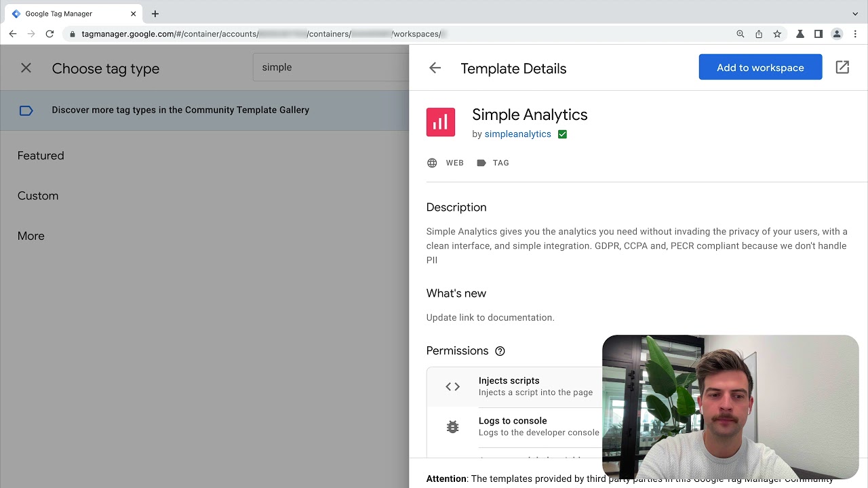868x488 pixels.
Task: Click the share page icon
Action: point(759,34)
